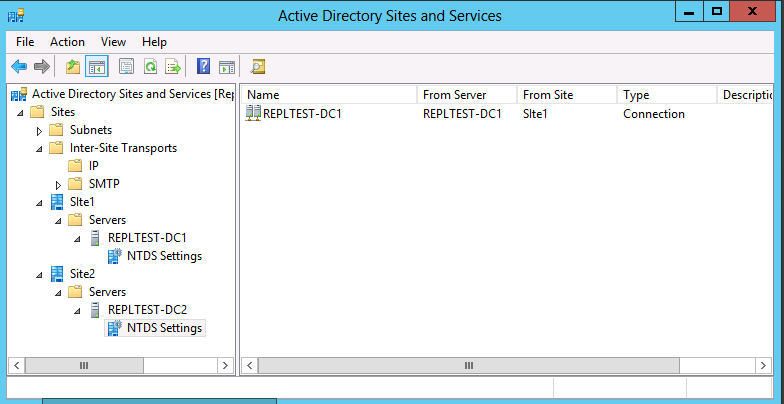Image resolution: width=784 pixels, height=404 pixels.
Task: Click the SIte1 site building icon
Action: point(57,202)
